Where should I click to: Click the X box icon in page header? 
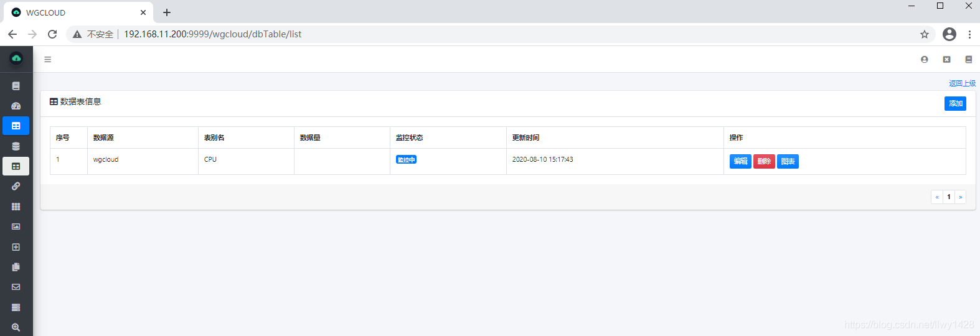947,60
